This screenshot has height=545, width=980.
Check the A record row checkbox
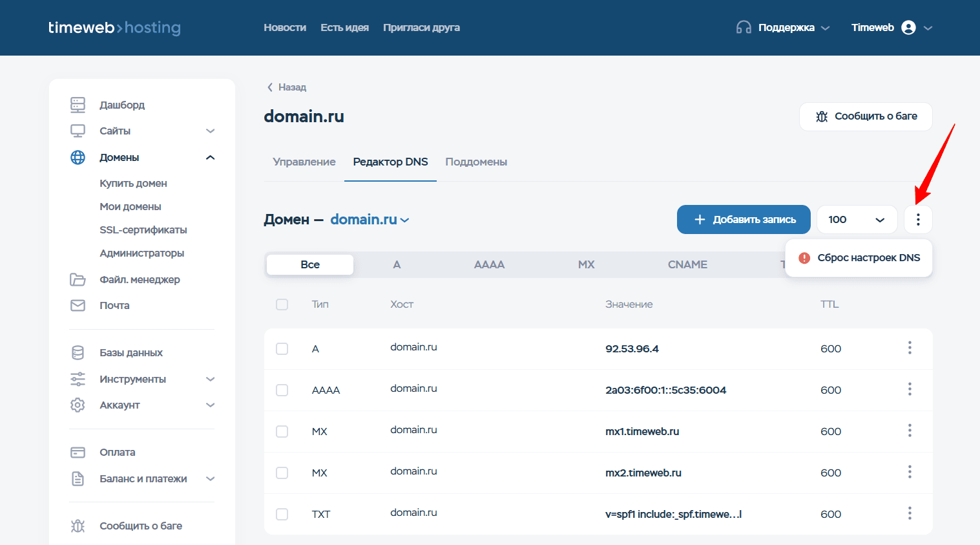tap(282, 348)
